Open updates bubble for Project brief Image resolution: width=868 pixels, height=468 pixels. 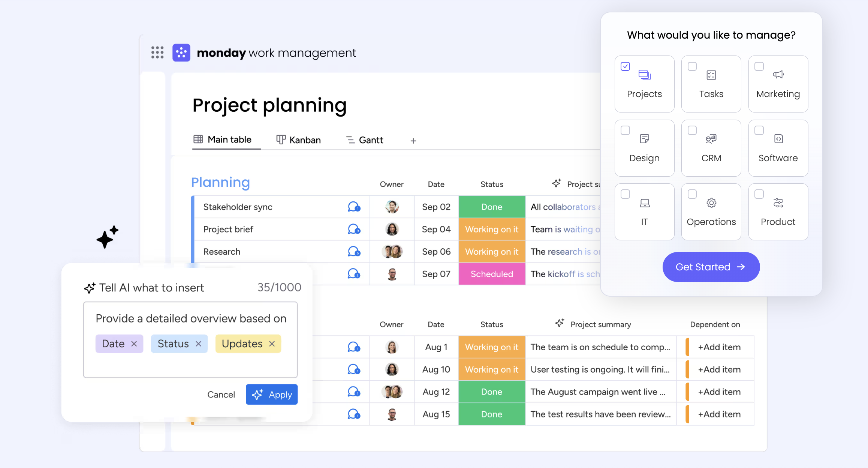pos(354,229)
